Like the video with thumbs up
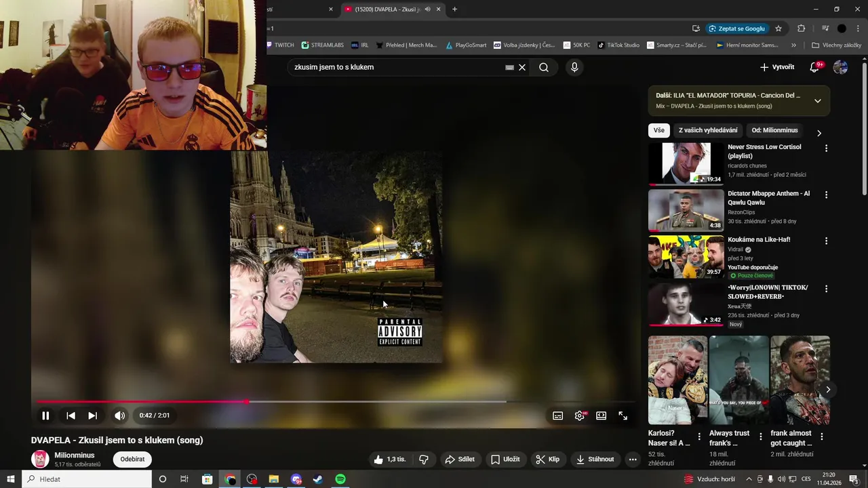This screenshot has height=488, width=868. (389, 459)
